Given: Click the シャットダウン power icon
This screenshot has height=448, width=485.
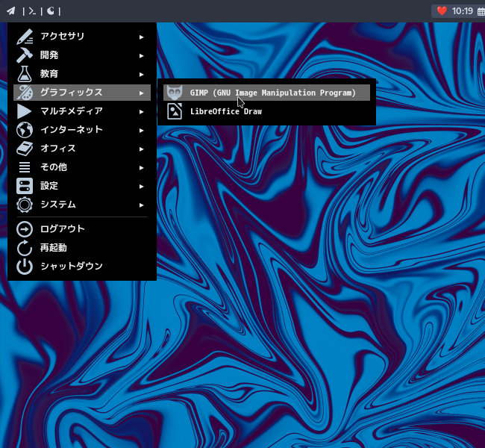Looking at the screenshot, I should coord(25,267).
